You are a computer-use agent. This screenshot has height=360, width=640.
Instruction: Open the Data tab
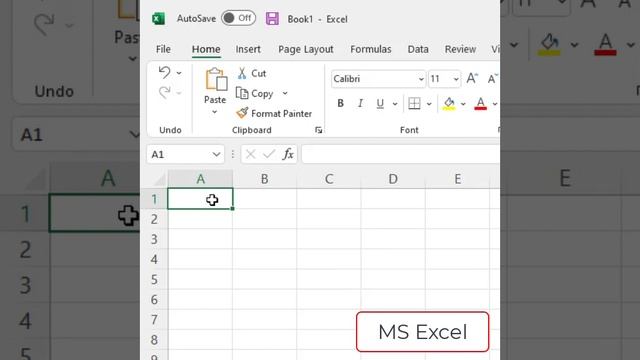tap(418, 49)
